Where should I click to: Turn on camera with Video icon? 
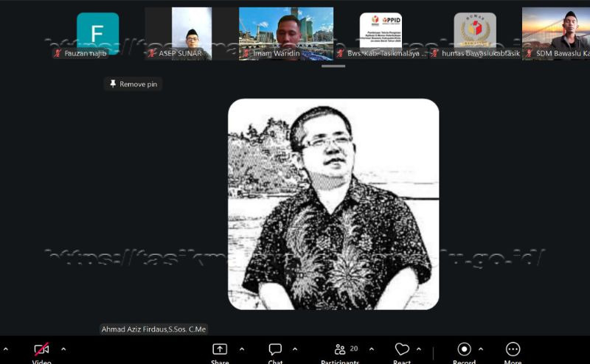click(41, 349)
